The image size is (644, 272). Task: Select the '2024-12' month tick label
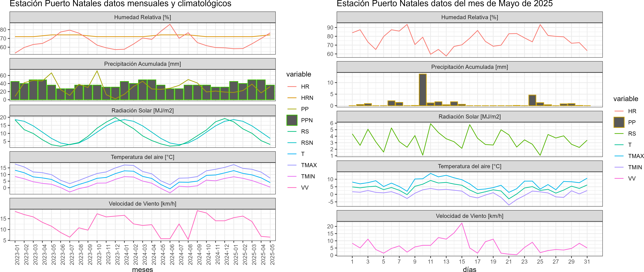227,254
